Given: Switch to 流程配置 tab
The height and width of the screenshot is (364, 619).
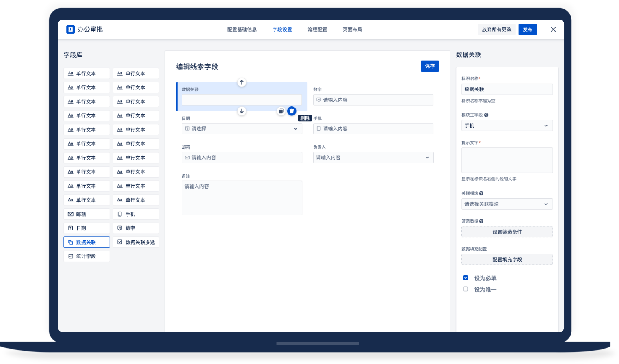Looking at the screenshot, I should point(317,30).
